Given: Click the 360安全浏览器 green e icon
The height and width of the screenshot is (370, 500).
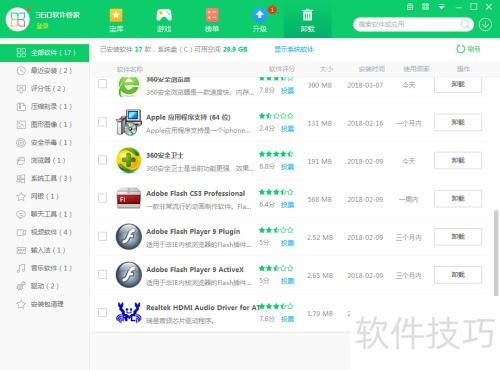Looking at the screenshot, I should click(129, 87).
